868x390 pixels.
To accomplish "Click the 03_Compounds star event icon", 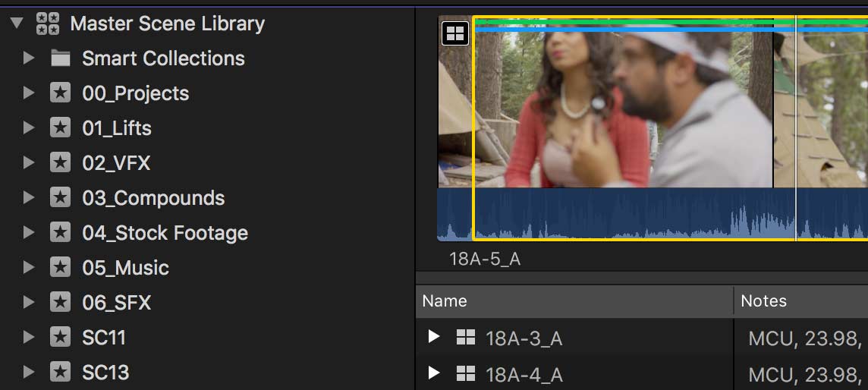I will [x=61, y=197].
